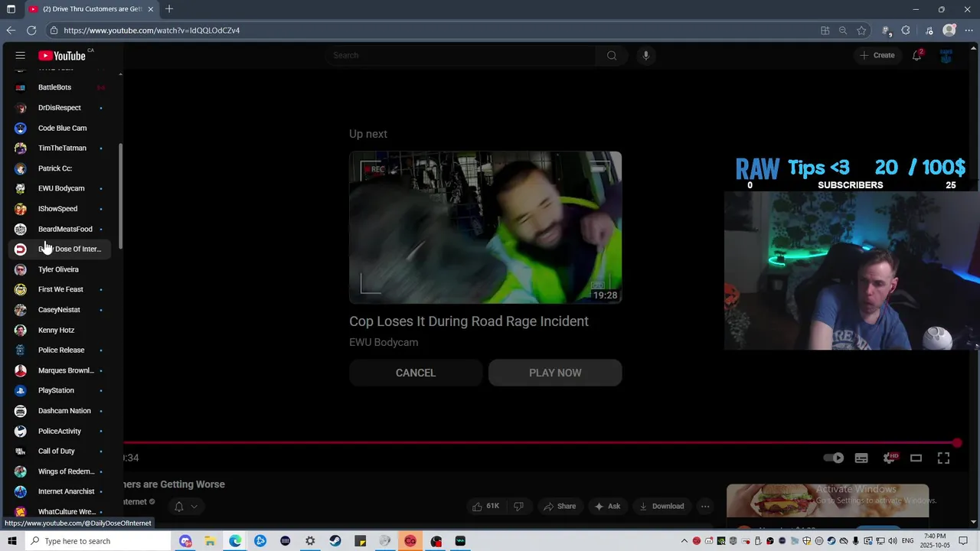Image resolution: width=980 pixels, height=551 pixels.
Task: Open Call of Duty channel
Action: click(x=60, y=452)
